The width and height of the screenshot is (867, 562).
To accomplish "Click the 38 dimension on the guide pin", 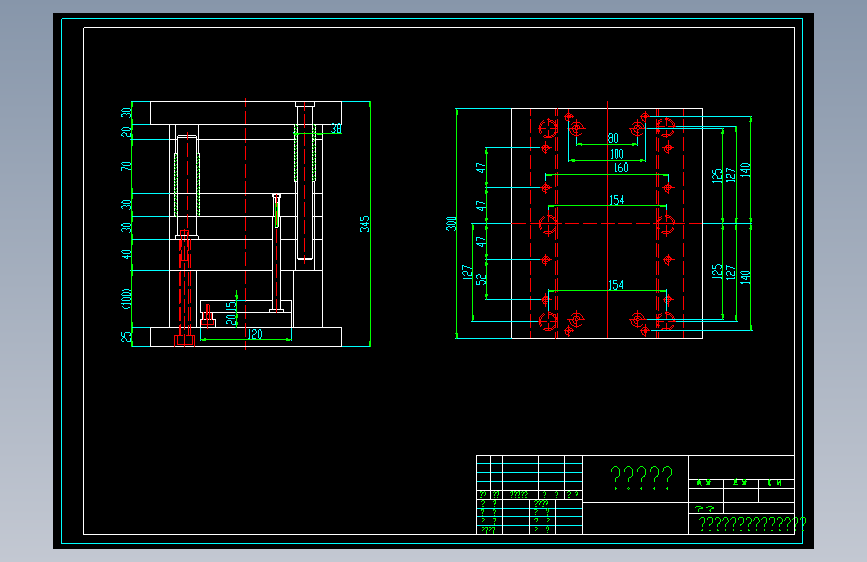I will 336,129.
